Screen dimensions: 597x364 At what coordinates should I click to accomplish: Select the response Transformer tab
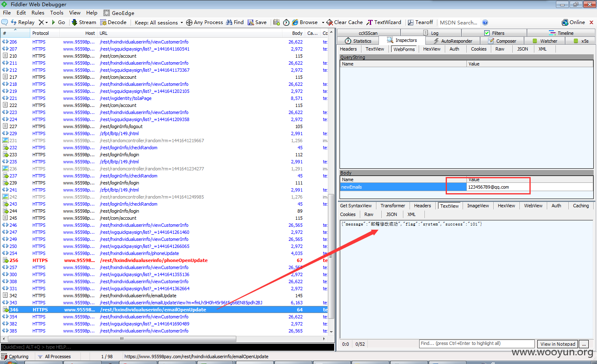(x=393, y=206)
